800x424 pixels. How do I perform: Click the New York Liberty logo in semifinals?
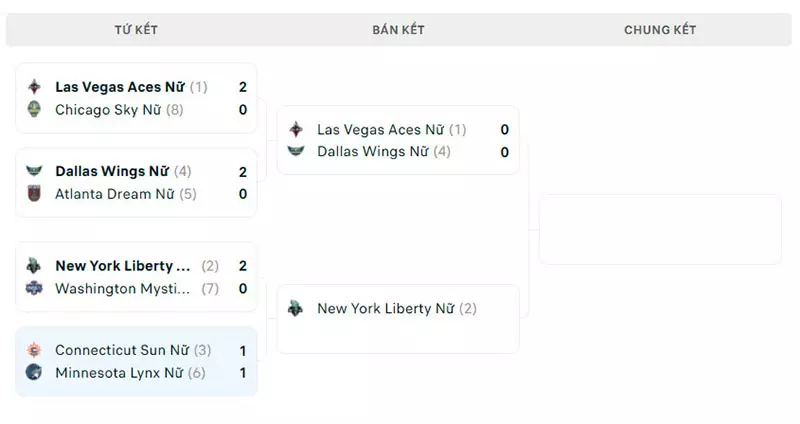296,308
